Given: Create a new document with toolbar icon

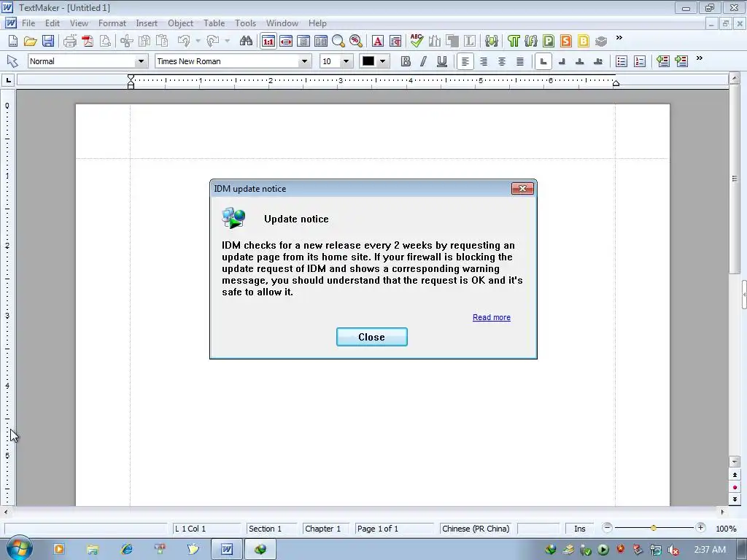Looking at the screenshot, I should pos(13,41).
